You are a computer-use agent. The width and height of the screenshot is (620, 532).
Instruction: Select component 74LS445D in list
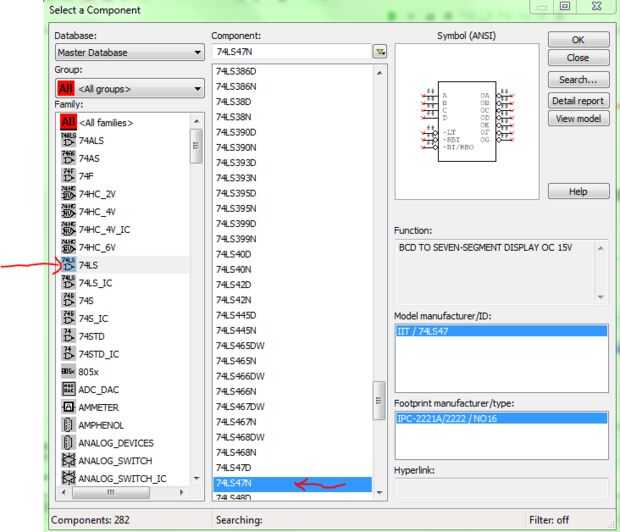click(x=236, y=315)
